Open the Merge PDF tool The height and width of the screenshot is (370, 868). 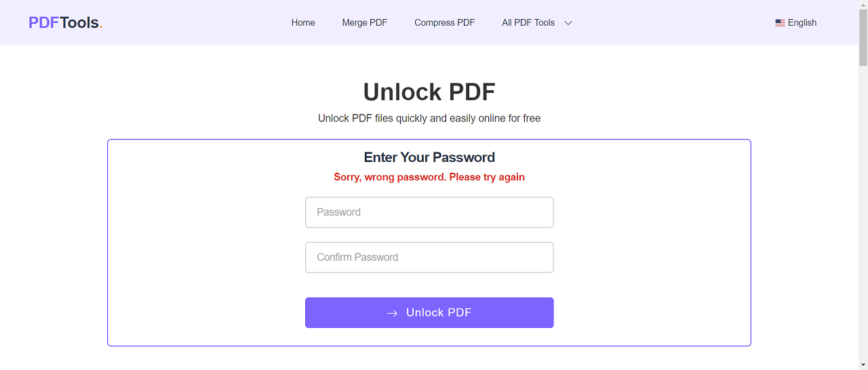click(x=364, y=23)
